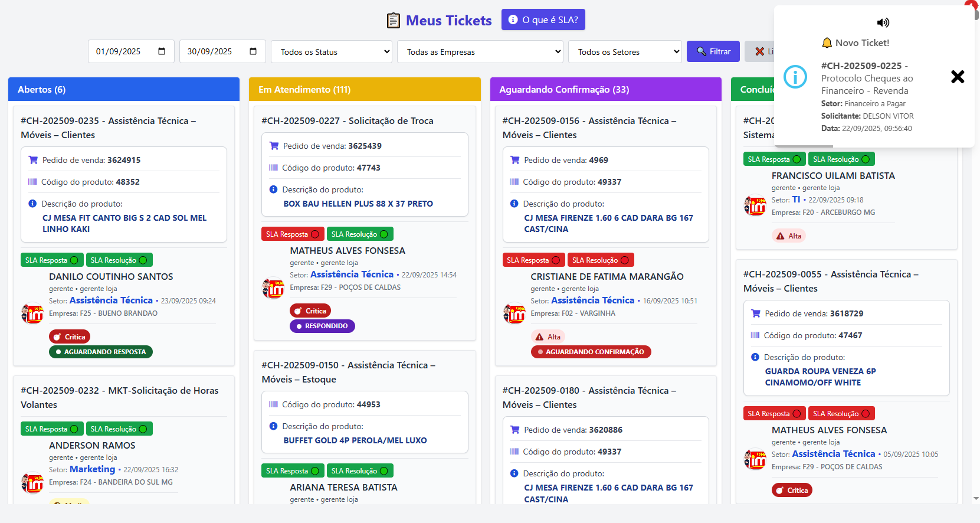Open calendar picker for end date 30/09/2025
Screen dimensions: 980x523
(253, 51)
